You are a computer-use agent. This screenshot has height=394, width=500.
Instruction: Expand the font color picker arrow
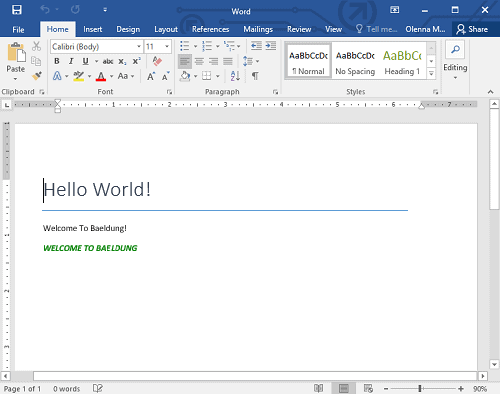pyautogui.click(x=111, y=76)
